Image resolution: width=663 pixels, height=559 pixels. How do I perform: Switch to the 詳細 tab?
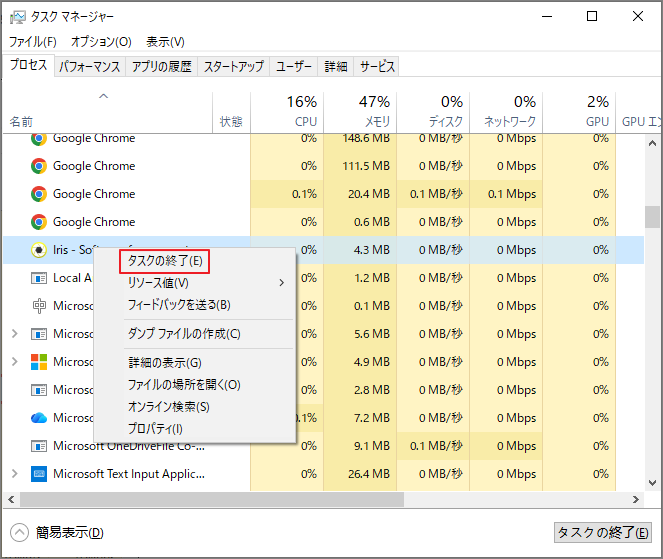(336, 66)
